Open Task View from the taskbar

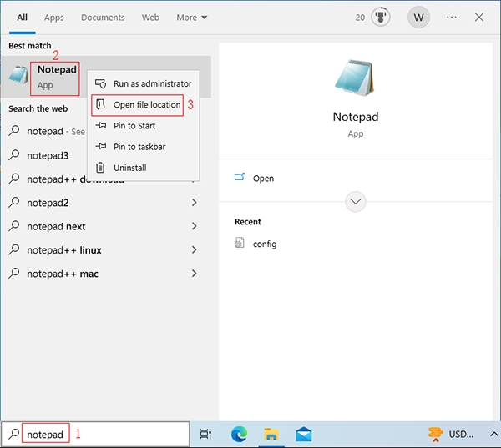click(205, 434)
